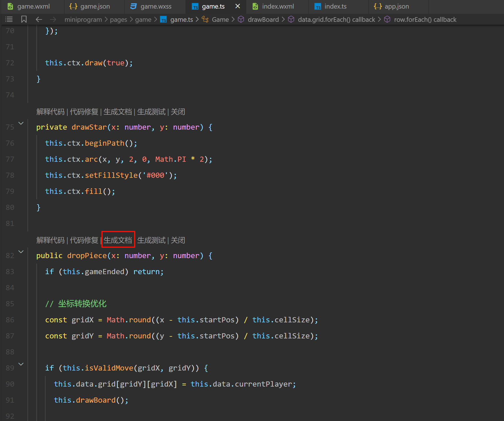
Task: Click line number 77 in the gutter
Action: tap(10, 159)
